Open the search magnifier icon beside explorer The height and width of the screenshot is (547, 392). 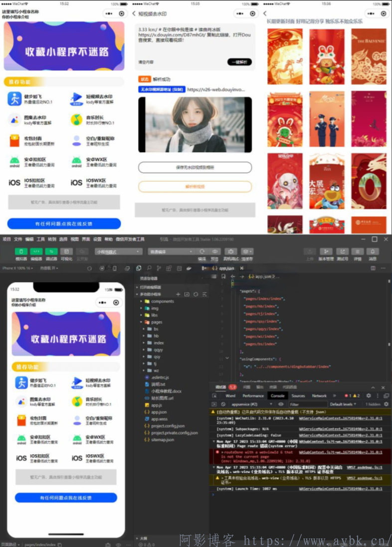point(149,269)
